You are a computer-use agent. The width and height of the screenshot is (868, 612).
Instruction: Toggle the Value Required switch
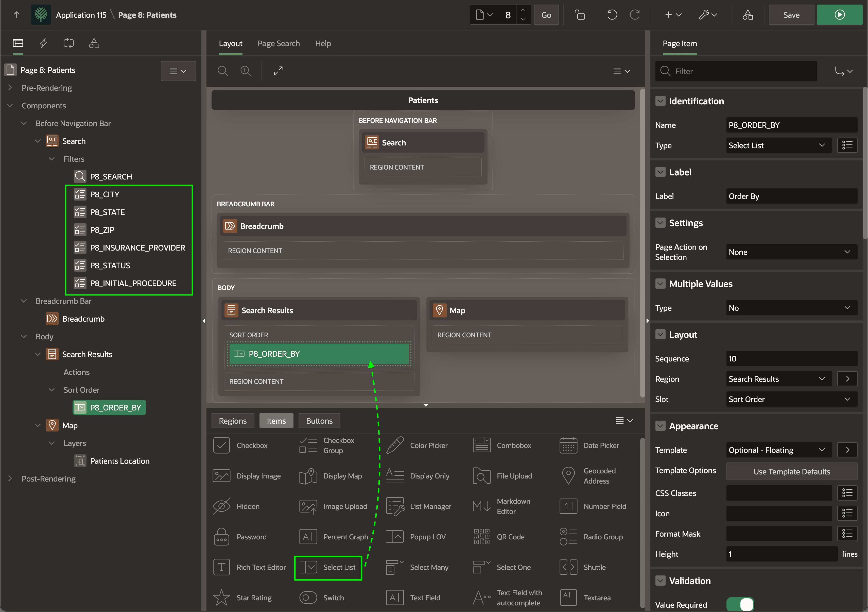pos(740,604)
